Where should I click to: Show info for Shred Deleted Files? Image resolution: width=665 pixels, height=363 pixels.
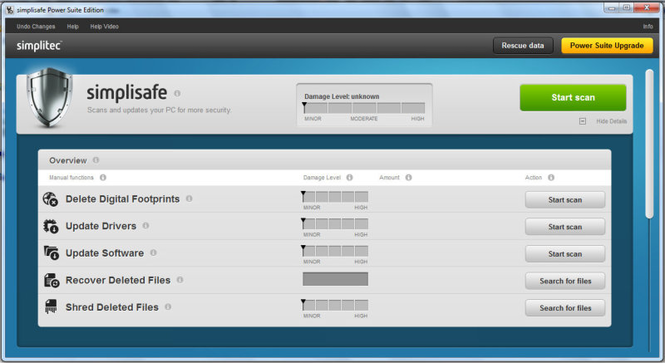pyautogui.click(x=168, y=307)
